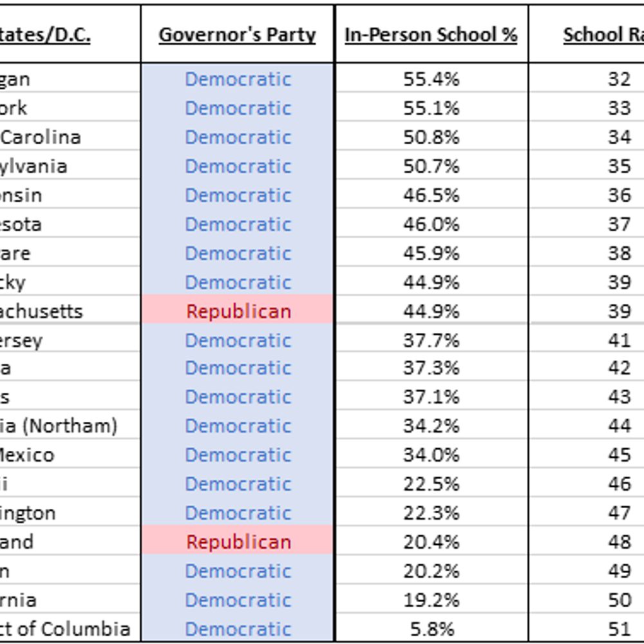The image size is (644, 644).
Task: Select the Governor's Party column header
Action: coord(238,35)
